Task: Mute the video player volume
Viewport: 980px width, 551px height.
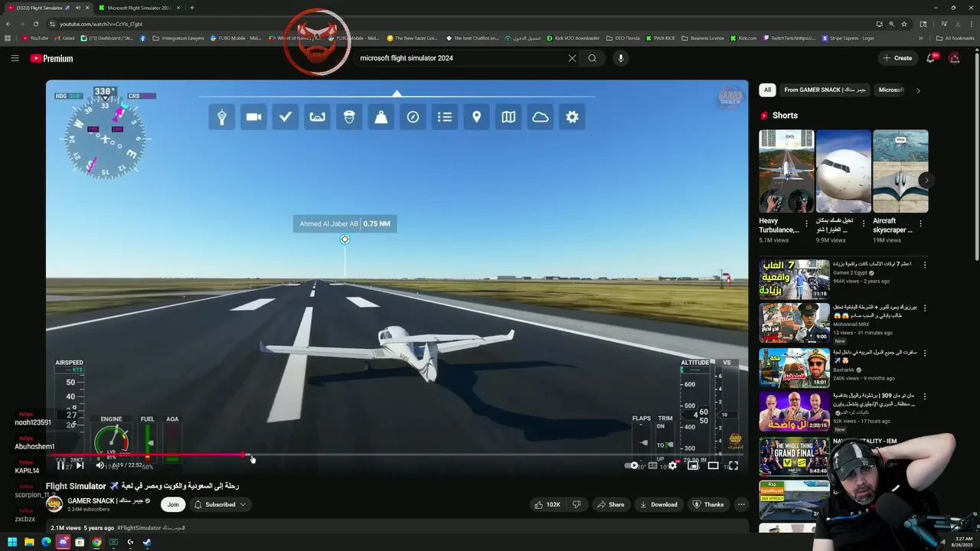Action: point(100,465)
